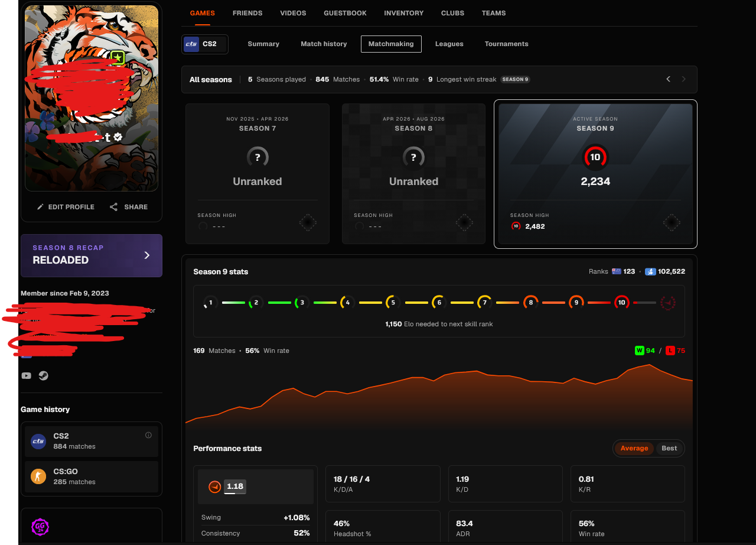Image resolution: width=756 pixels, height=545 pixels.
Task: Click the next season right arrow
Action: click(684, 79)
